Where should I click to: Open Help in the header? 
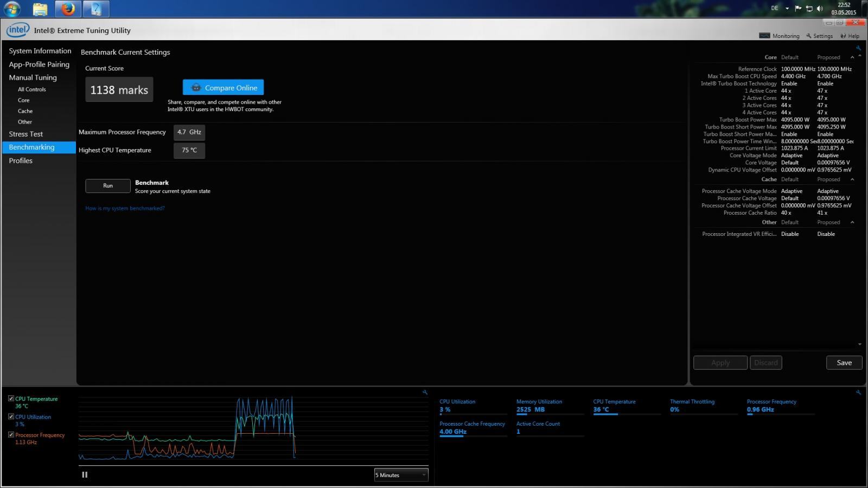(x=850, y=36)
